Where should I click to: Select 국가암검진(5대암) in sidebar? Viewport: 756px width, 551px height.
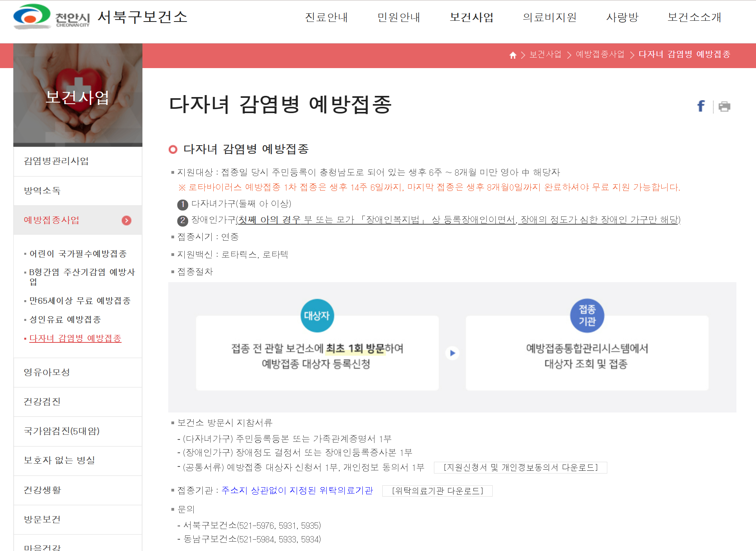78,431
